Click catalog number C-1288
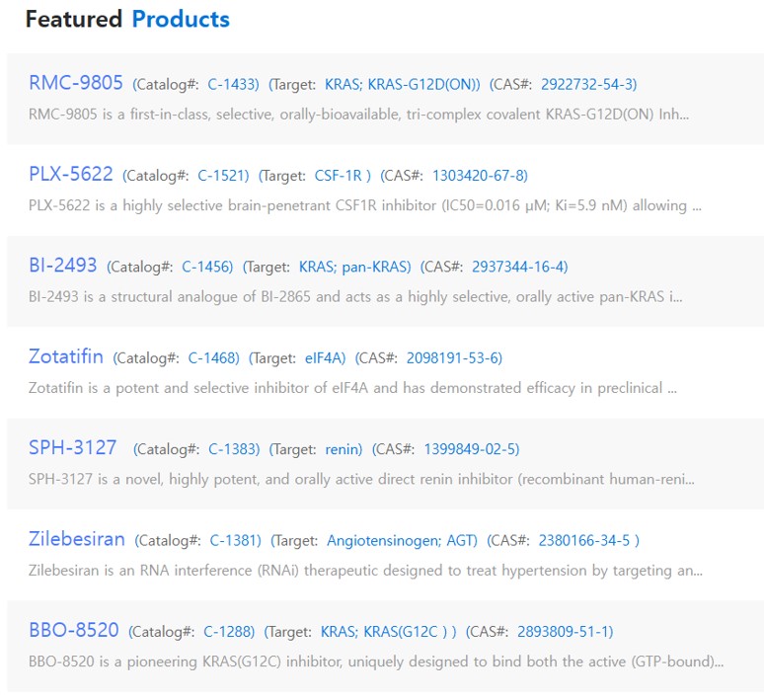This screenshot has width=764, height=700. (229, 632)
